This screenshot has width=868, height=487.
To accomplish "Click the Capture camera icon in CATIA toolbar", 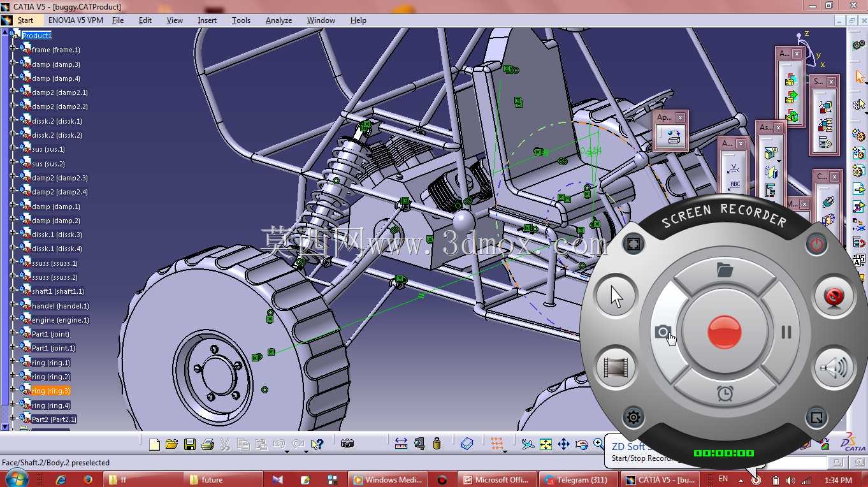I will pyautogui.click(x=347, y=444).
